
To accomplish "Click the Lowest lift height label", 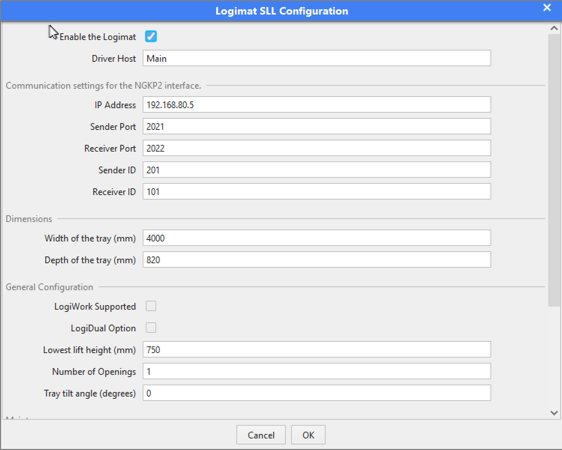I will coord(90,350).
